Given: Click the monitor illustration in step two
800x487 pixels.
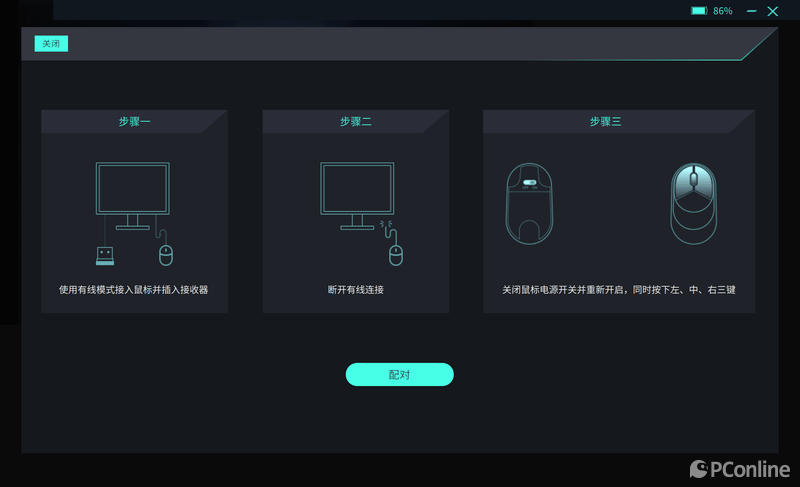Looking at the screenshot, I should (x=357, y=196).
